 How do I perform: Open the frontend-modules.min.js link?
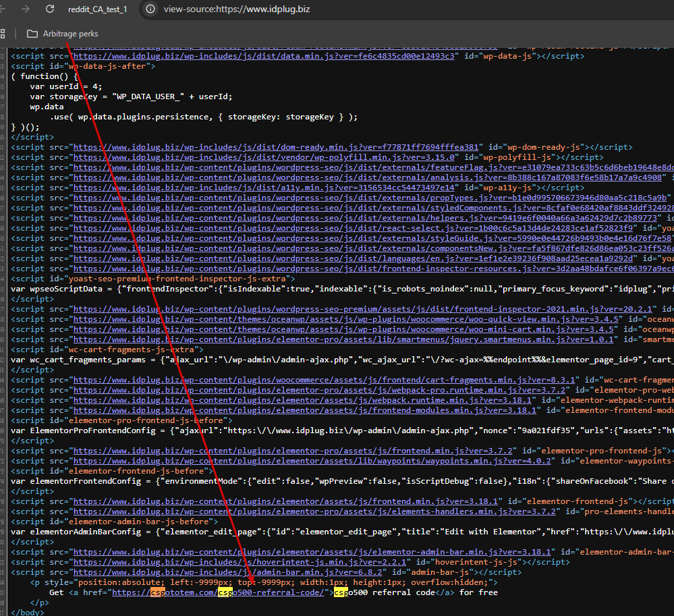304,410
